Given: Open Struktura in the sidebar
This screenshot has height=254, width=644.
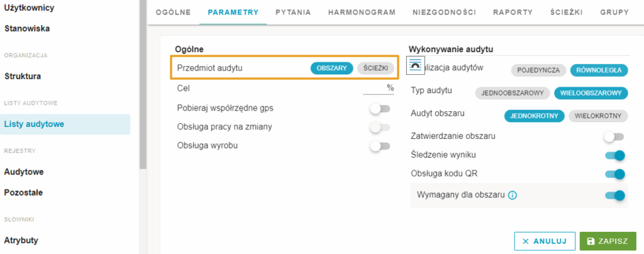Looking at the screenshot, I should [x=23, y=76].
